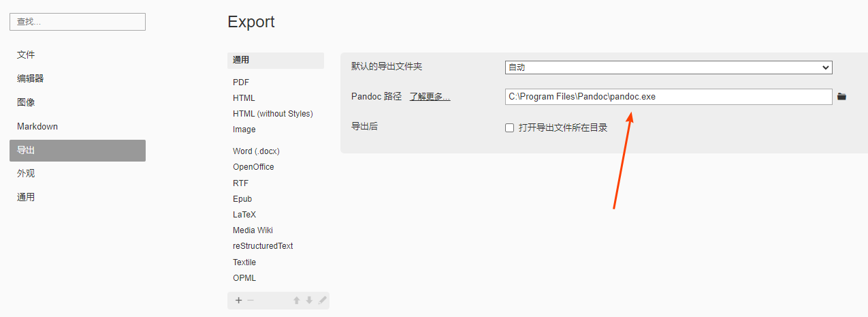This screenshot has width=868, height=317.
Task: Open the 文件 settings section
Action: (x=26, y=55)
